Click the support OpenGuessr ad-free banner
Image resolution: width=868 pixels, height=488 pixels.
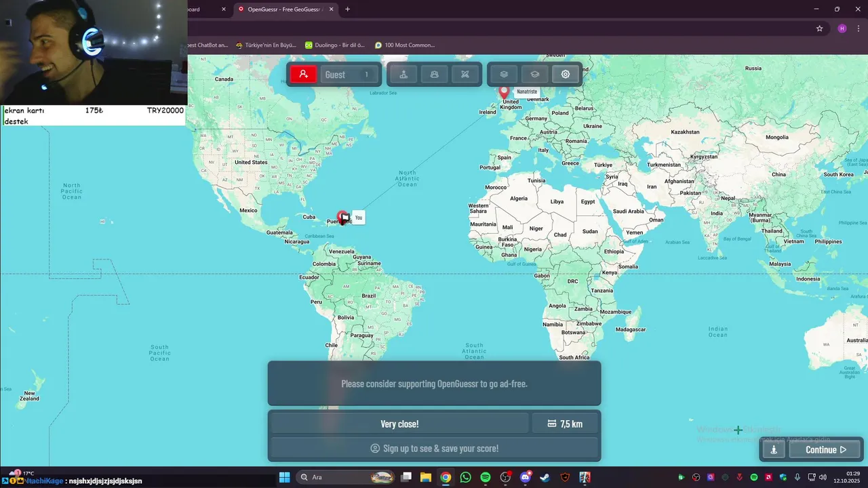[434, 384]
